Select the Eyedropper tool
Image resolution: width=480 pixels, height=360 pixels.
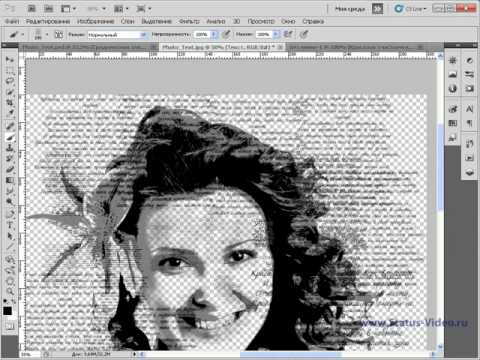pos(10,113)
